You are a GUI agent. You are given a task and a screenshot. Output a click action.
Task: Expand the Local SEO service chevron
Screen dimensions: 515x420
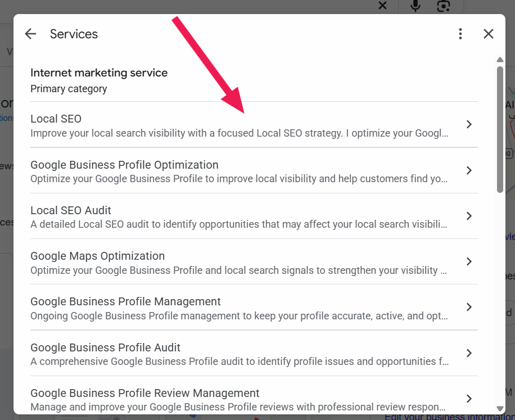click(x=469, y=124)
